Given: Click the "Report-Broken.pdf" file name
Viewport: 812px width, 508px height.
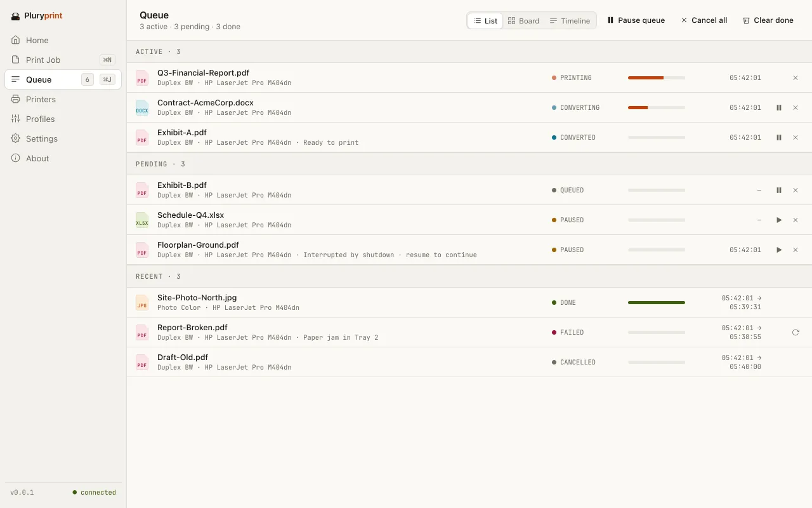Looking at the screenshot, I should pos(192,328).
